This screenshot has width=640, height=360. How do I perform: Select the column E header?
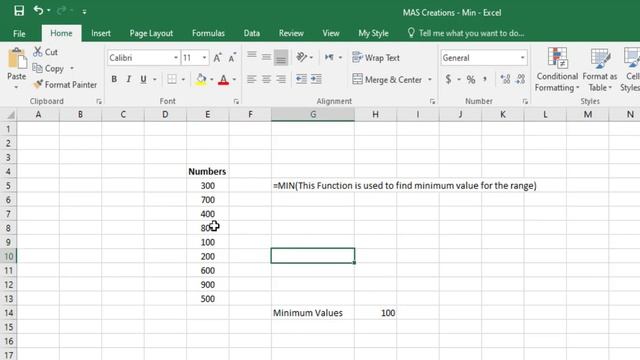click(x=208, y=115)
